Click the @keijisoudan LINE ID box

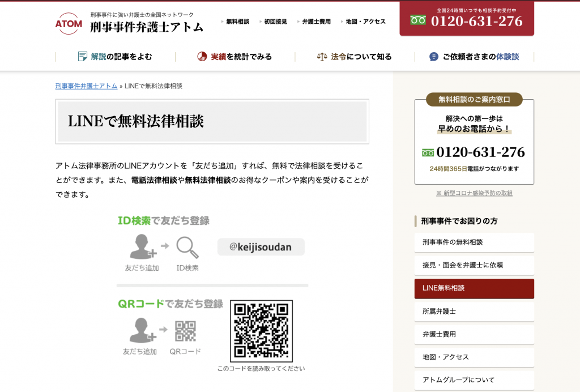261,246
